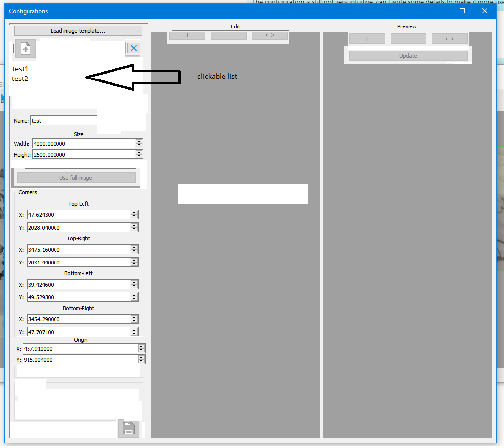Adjust the Origin X spinner arrows
504x448 pixels.
click(141, 349)
